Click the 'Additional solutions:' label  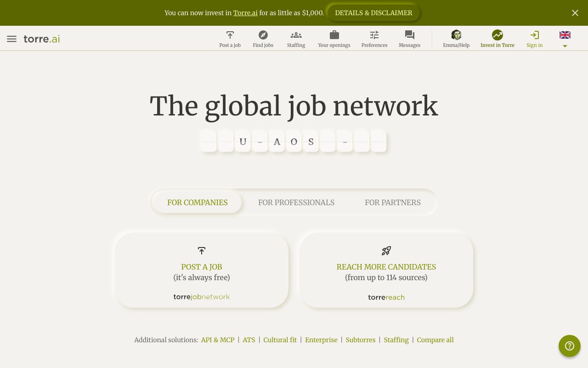166,340
